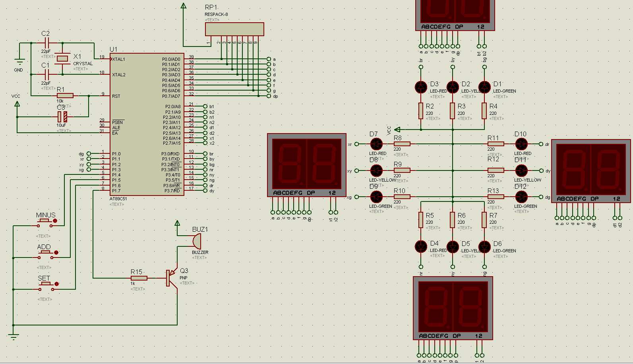The height and width of the screenshot is (364, 633).
Task: Click the P3.0/RXD pin label
Action: point(170,154)
